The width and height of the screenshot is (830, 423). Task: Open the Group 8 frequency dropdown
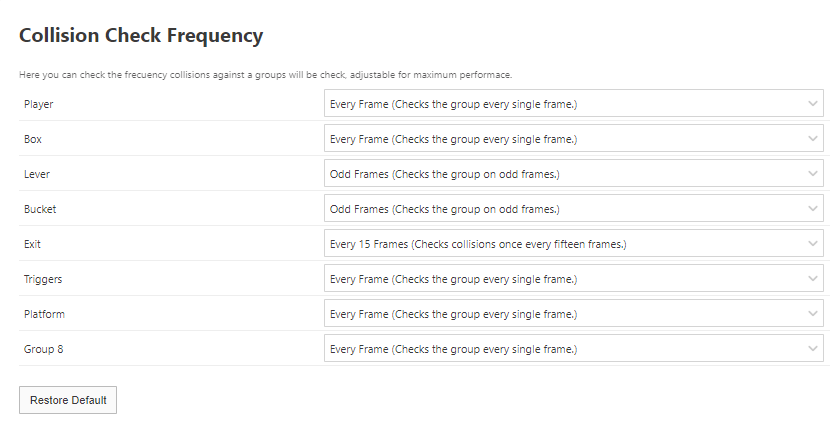point(573,349)
